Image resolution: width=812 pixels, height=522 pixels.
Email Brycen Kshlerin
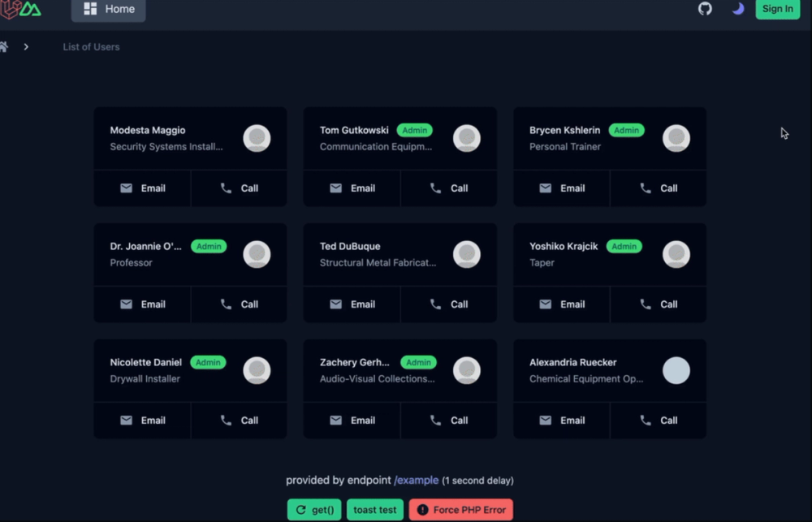click(x=562, y=188)
